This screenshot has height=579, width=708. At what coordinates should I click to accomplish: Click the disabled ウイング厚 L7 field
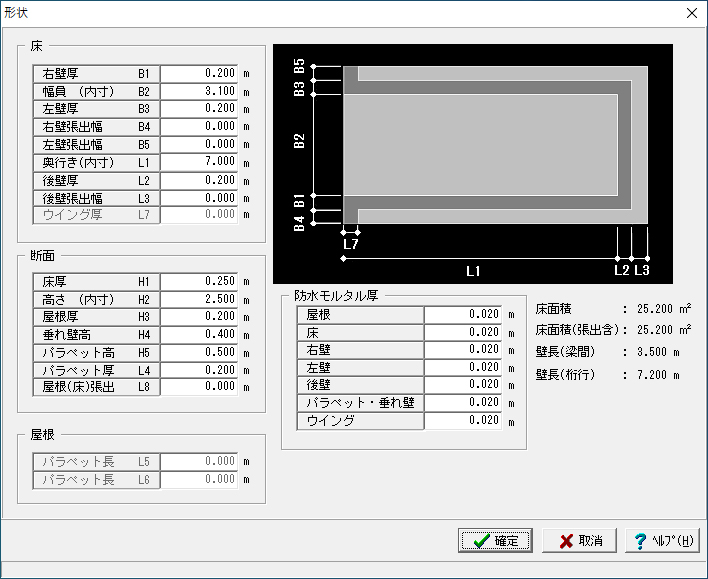tap(199, 215)
